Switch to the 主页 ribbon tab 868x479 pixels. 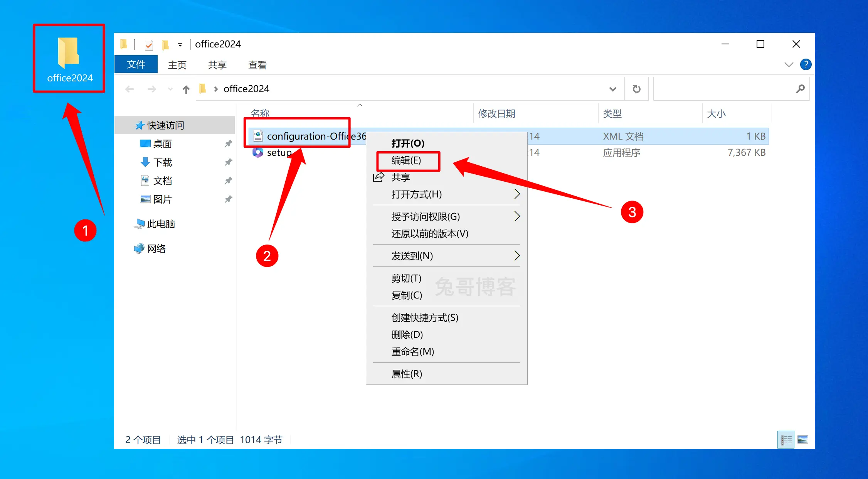pyautogui.click(x=177, y=65)
